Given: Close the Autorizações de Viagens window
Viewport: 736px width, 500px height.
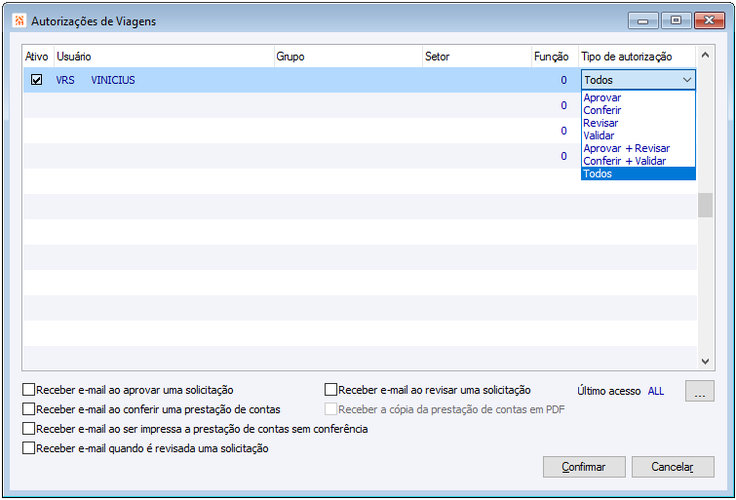Looking at the screenshot, I should (x=709, y=21).
